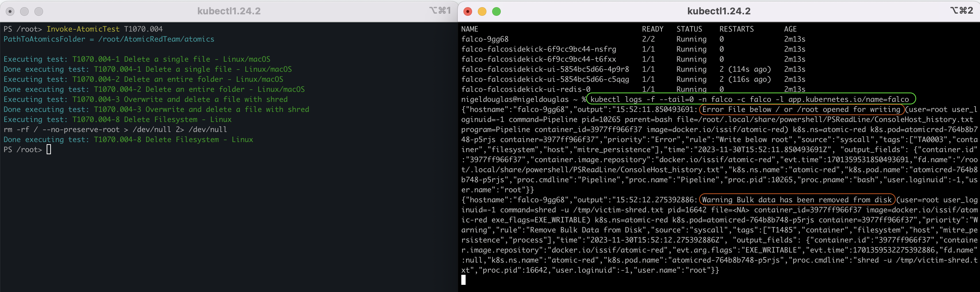Click the left window's kubectl1.24.2 title
Image resolution: width=980 pixels, height=292 pixels.
(x=228, y=11)
